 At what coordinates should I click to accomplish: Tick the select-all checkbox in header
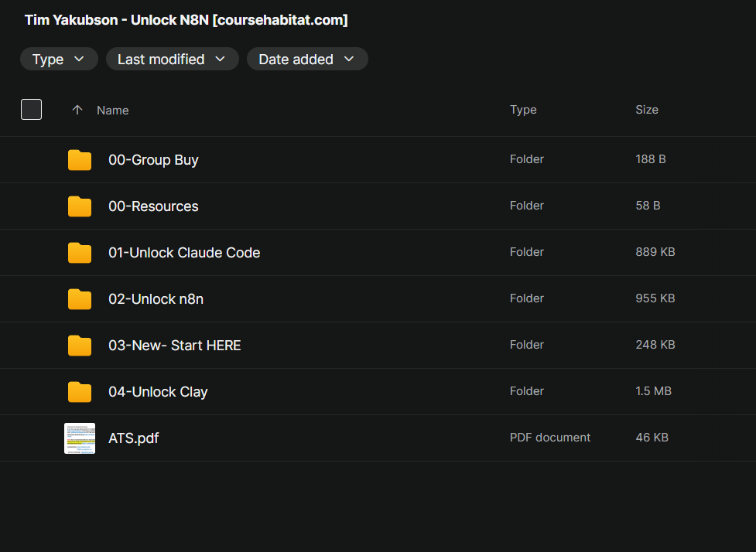(32, 109)
